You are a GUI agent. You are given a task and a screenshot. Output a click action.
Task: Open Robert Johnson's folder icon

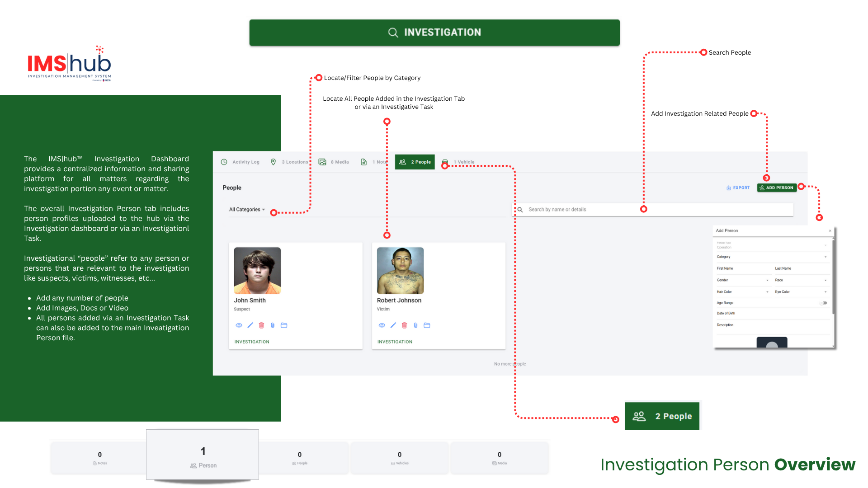coord(427,325)
